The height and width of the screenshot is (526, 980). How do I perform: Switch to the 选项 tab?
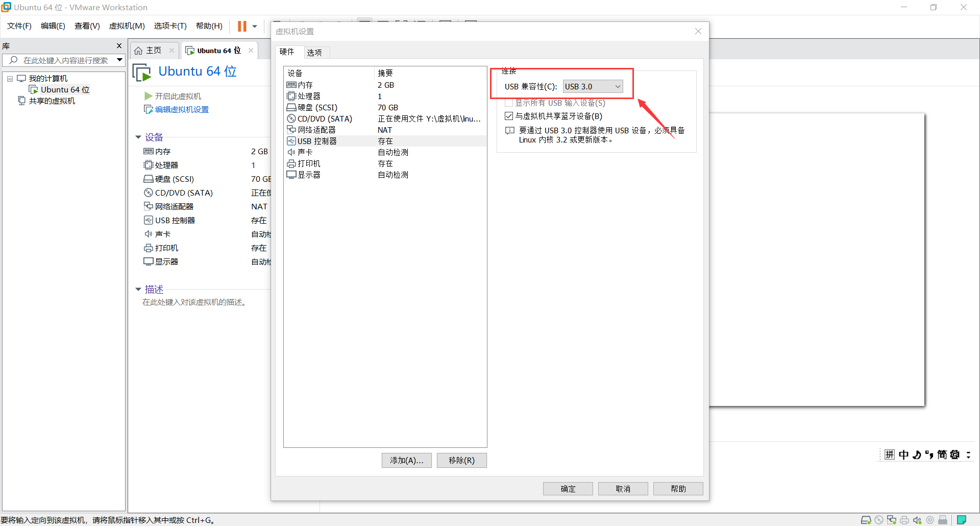(315, 52)
